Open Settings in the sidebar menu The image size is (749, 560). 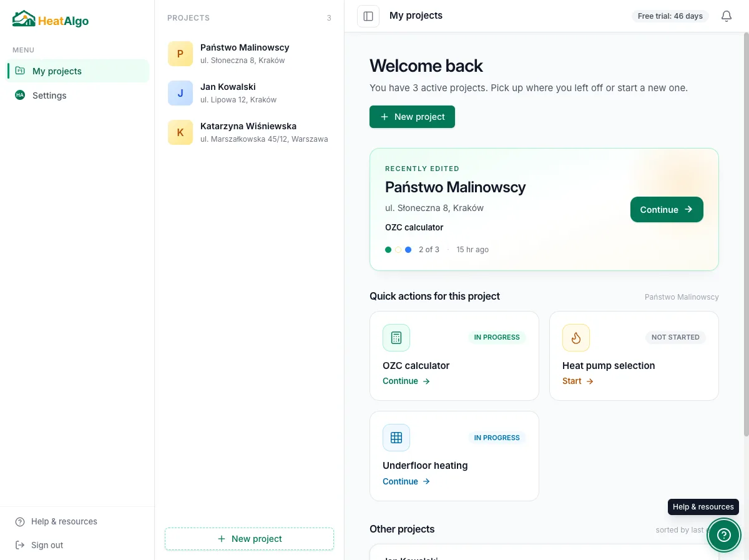78,96
